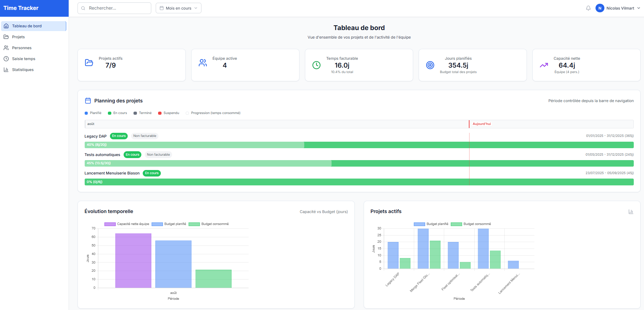Click the Personnes people icon

point(6,48)
